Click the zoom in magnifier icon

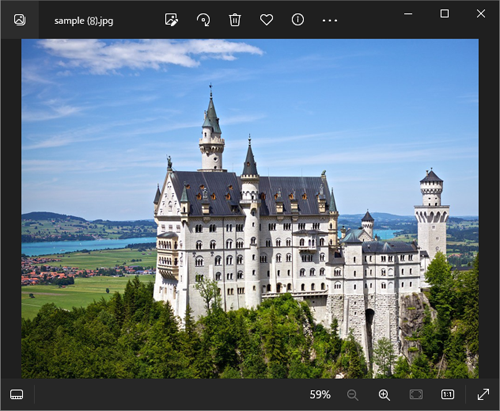pyautogui.click(x=384, y=395)
